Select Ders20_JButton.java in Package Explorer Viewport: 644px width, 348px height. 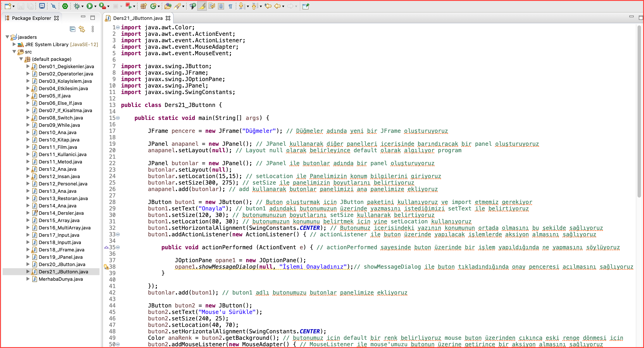tap(62, 264)
